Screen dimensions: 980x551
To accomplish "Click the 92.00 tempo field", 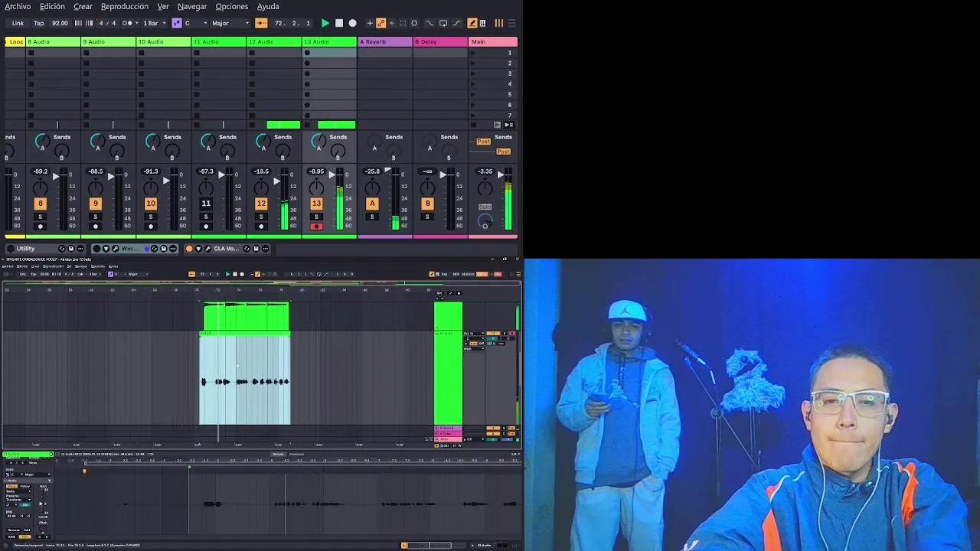I will pyautogui.click(x=60, y=23).
